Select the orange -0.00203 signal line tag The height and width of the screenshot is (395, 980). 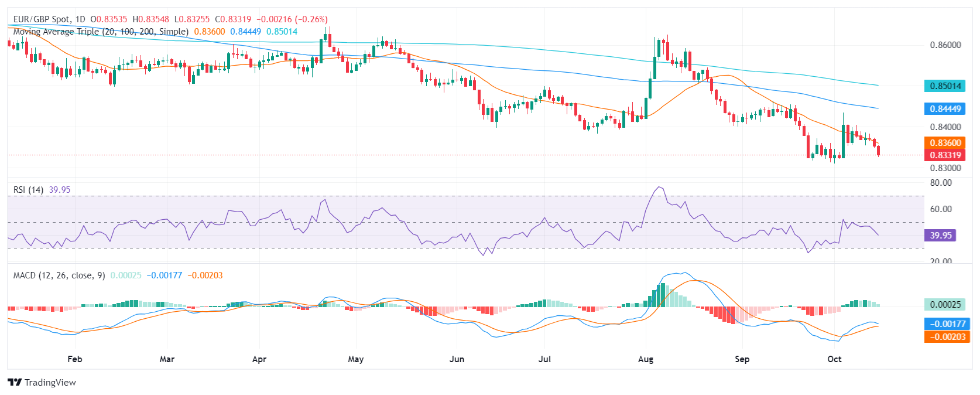(x=945, y=337)
